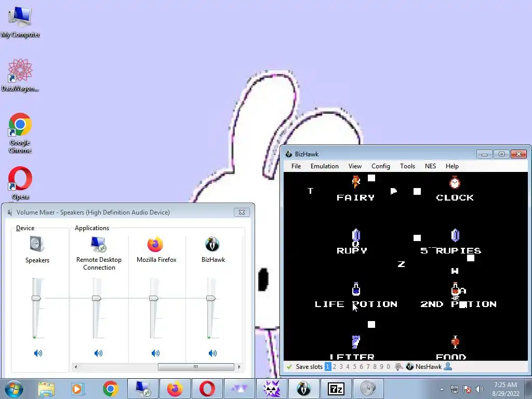
Task: Select save slot 2 in BizHawk
Action: click(334, 367)
